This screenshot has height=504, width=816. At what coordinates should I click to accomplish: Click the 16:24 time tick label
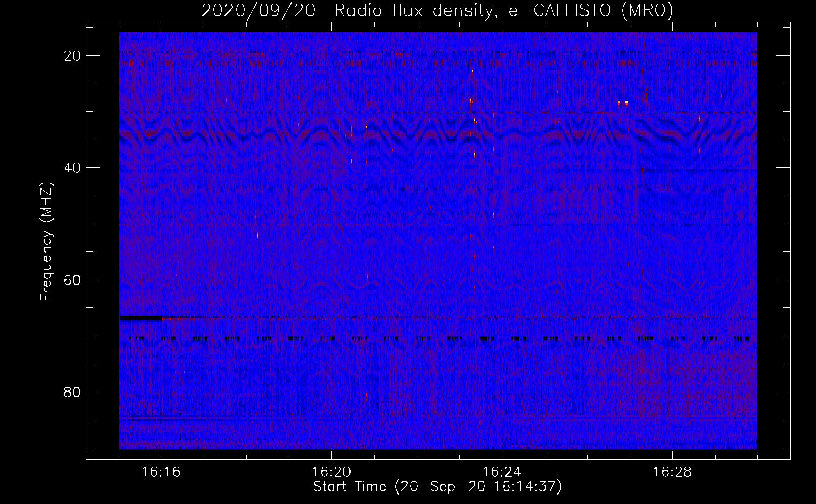[x=502, y=472]
